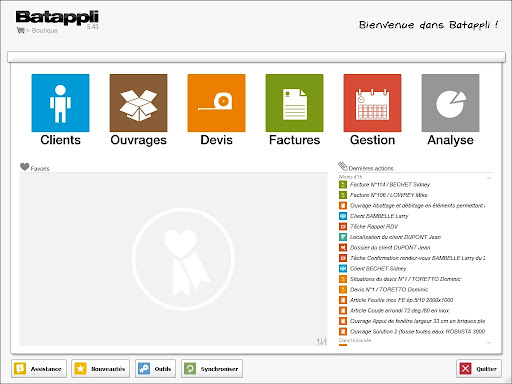Viewport: 512px width, 384px height.
Task: Open 'Ouvrage Appui de fenêtre' entry
Action: click(417, 321)
